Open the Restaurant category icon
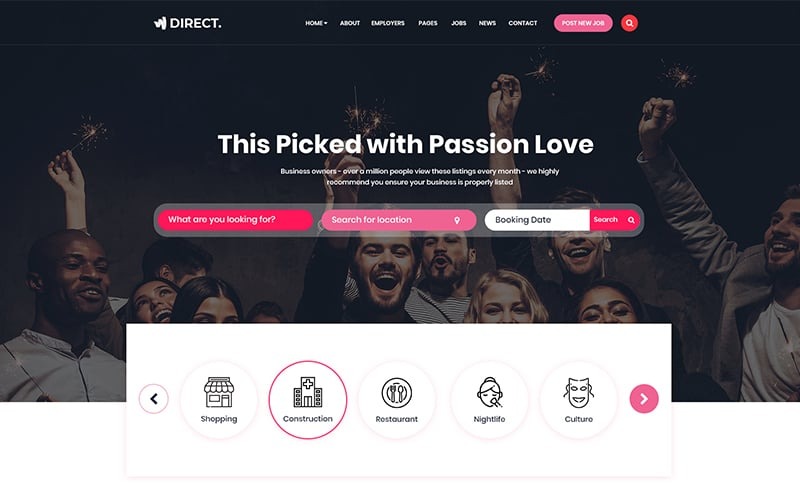The image size is (800, 500). coord(396,393)
